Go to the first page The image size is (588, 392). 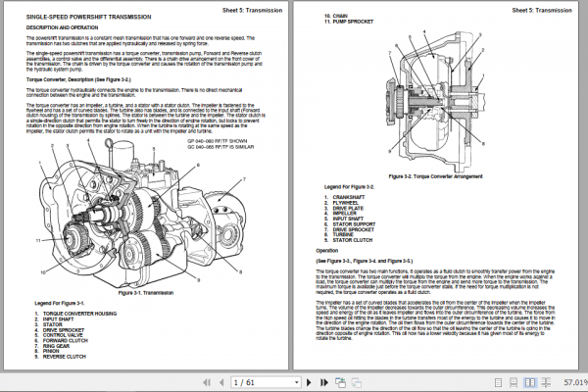click(207, 382)
